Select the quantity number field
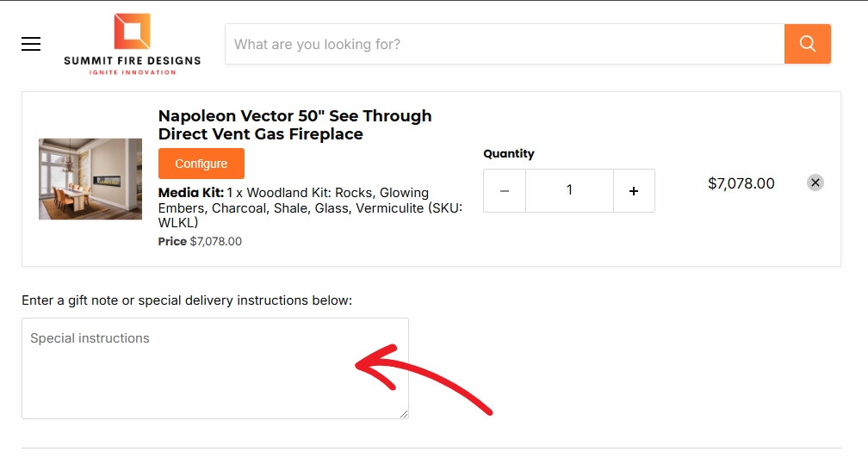 pos(569,190)
